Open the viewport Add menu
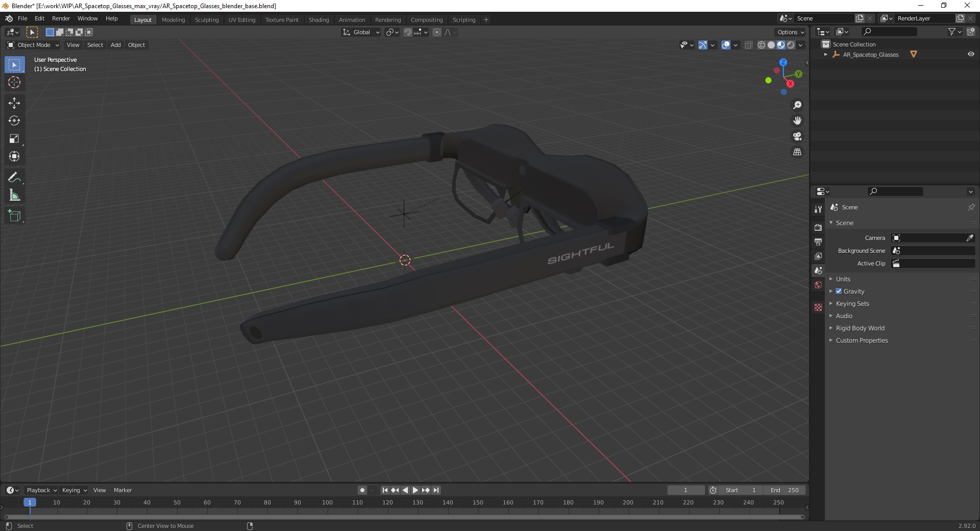The image size is (980, 531). 116,45
